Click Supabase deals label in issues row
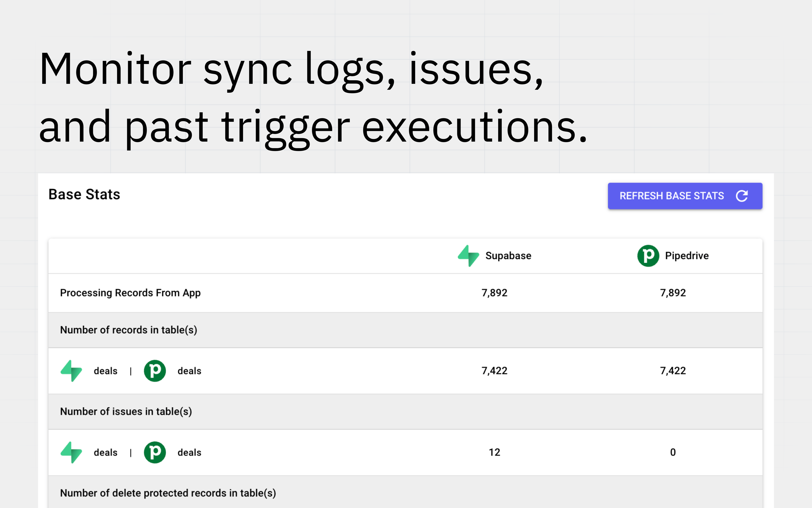 (105, 453)
